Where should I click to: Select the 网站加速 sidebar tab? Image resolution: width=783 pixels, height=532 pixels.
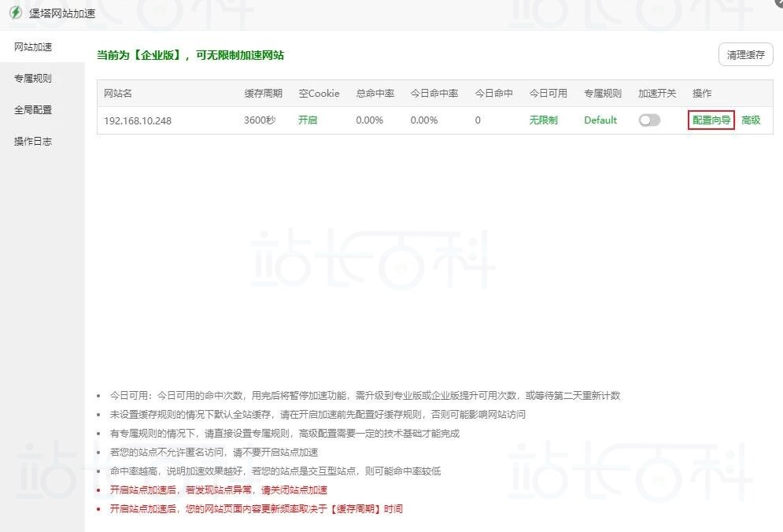(32, 46)
